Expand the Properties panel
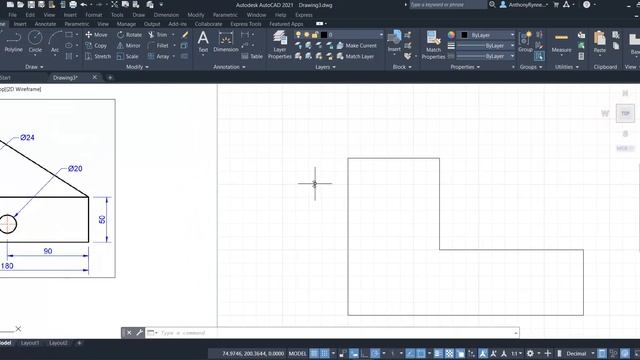The image size is (640, 360). tap(465, 67)
